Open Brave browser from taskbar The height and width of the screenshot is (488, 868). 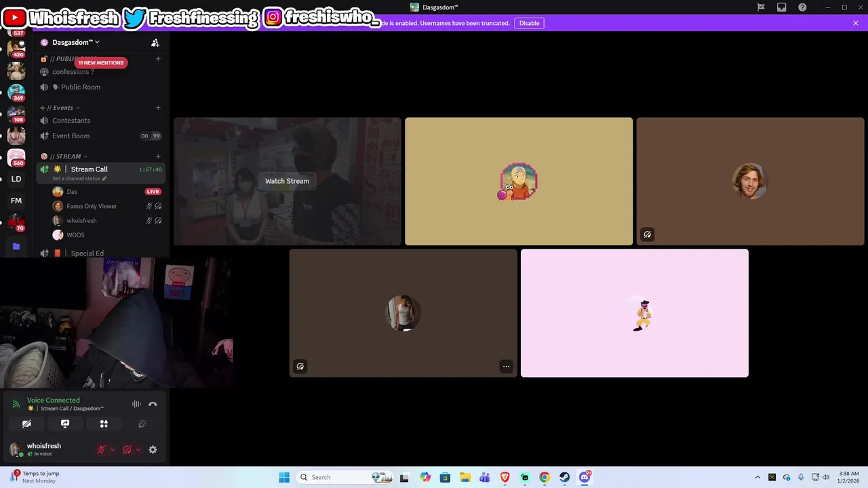coord(505,477)
